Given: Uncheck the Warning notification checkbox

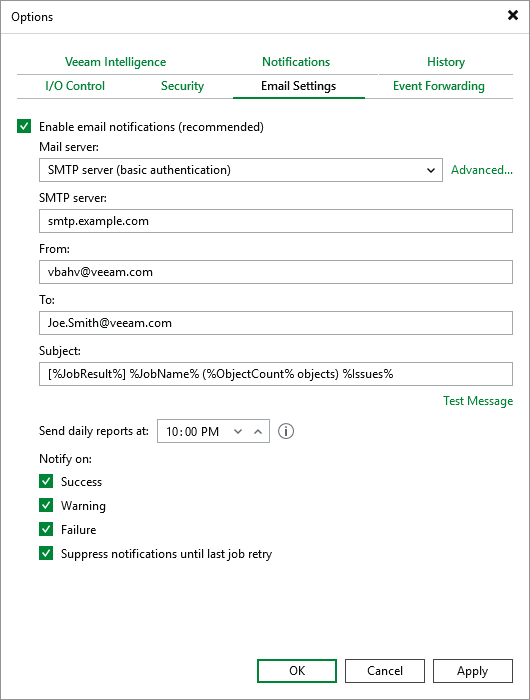Looking at the screenshot, I should 46,505.
